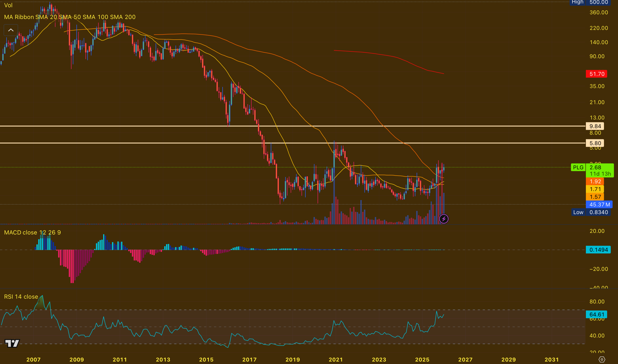Select the 5.80 horizontal line label

coord(595,143)
